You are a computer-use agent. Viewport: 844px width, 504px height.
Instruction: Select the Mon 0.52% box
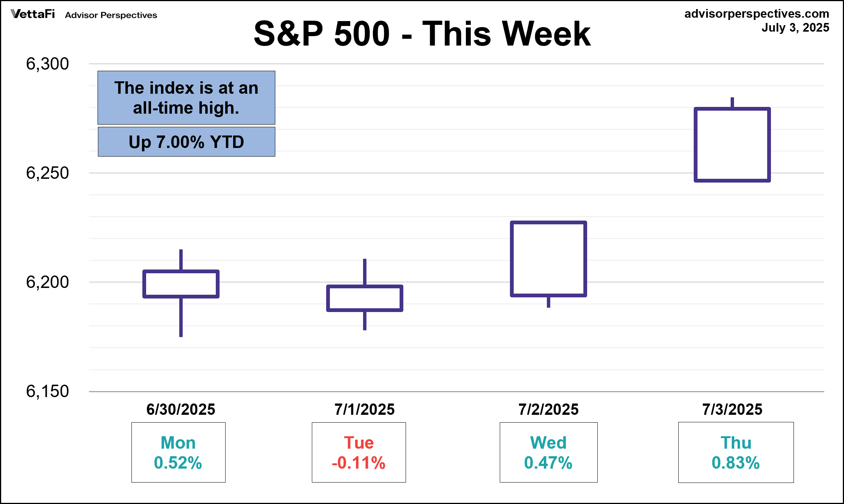(178, 452)
